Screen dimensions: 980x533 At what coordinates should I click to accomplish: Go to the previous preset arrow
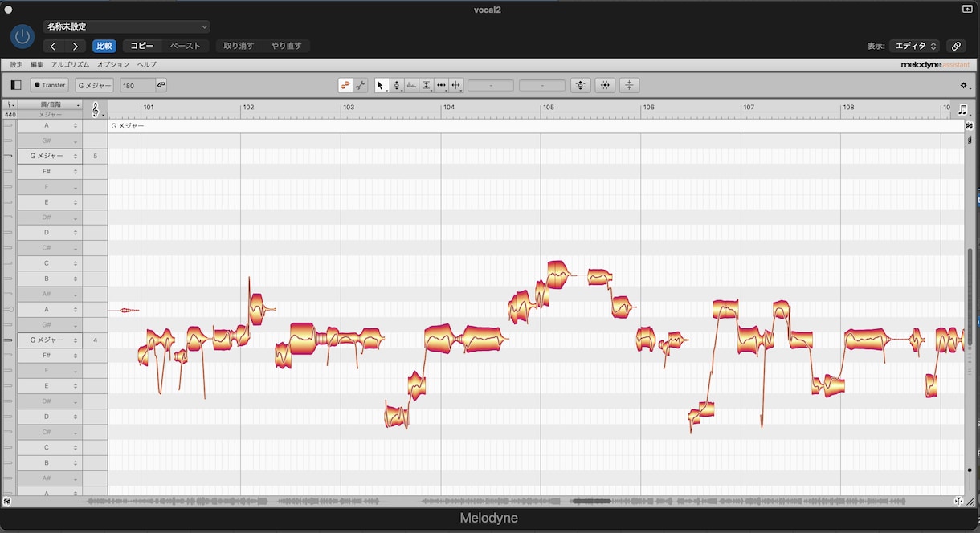pos(53,46)
